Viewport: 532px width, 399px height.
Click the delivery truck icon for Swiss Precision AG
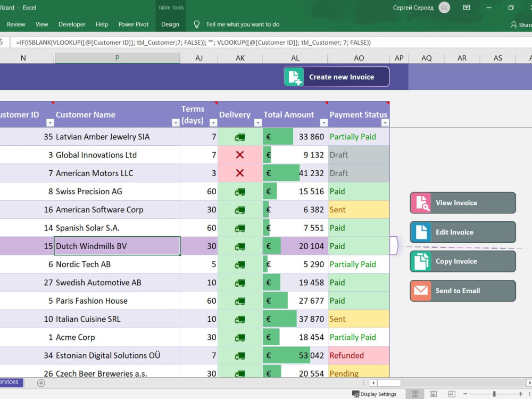pos(240,192)
